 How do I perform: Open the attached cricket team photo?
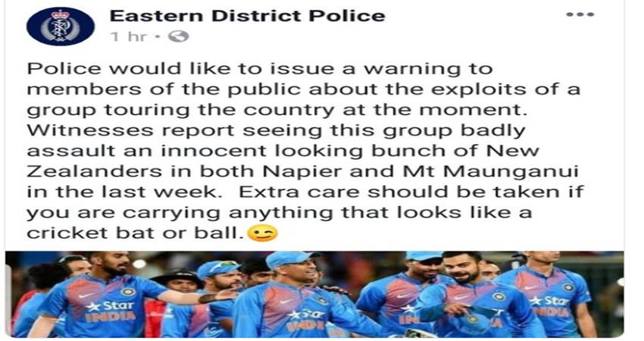click(314, 294)
